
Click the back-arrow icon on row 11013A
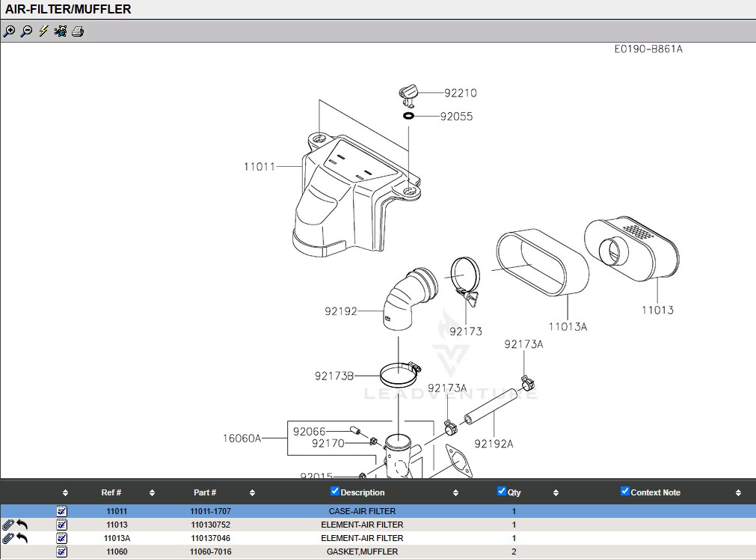pyautogui.click(x=22, y=538)
